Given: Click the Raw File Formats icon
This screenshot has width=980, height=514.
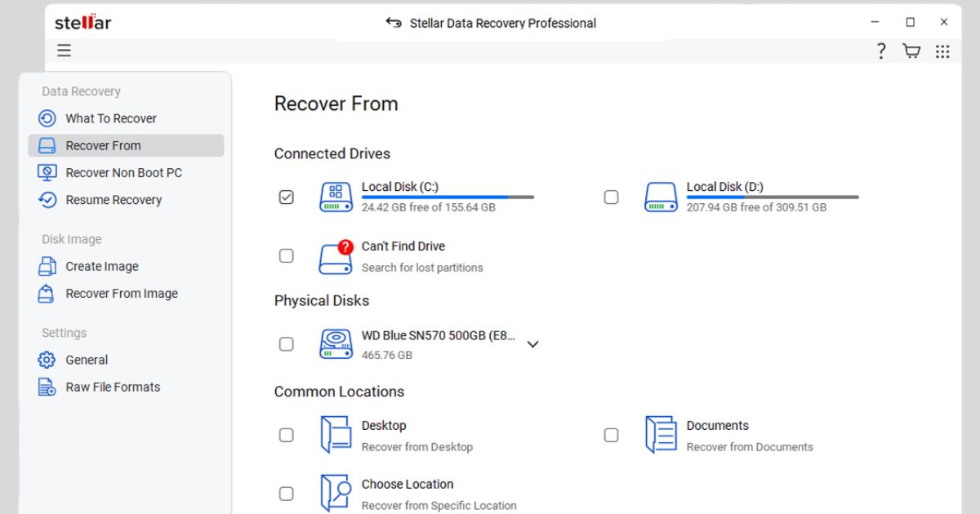Looking at the screenshot, I should coord(47,387).
